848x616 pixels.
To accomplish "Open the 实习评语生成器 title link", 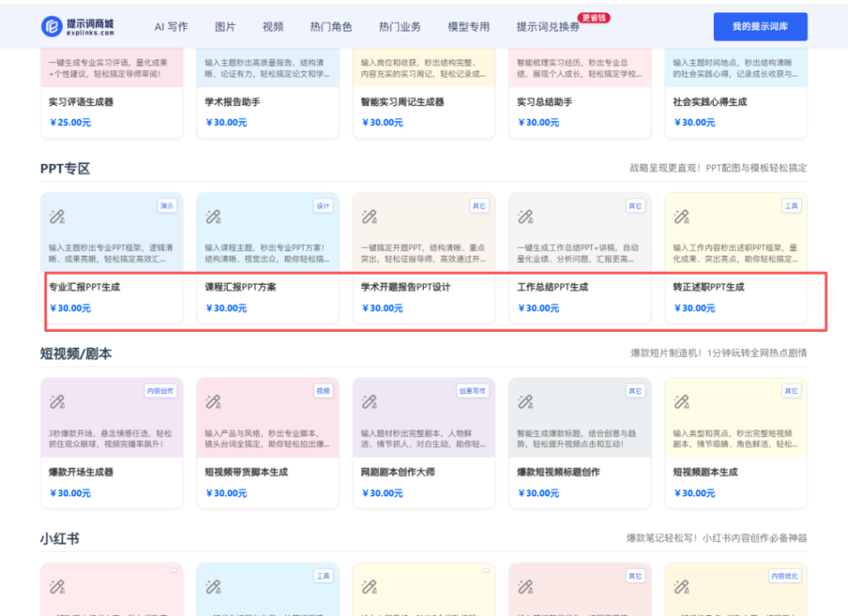I will (x=81, y=102).
